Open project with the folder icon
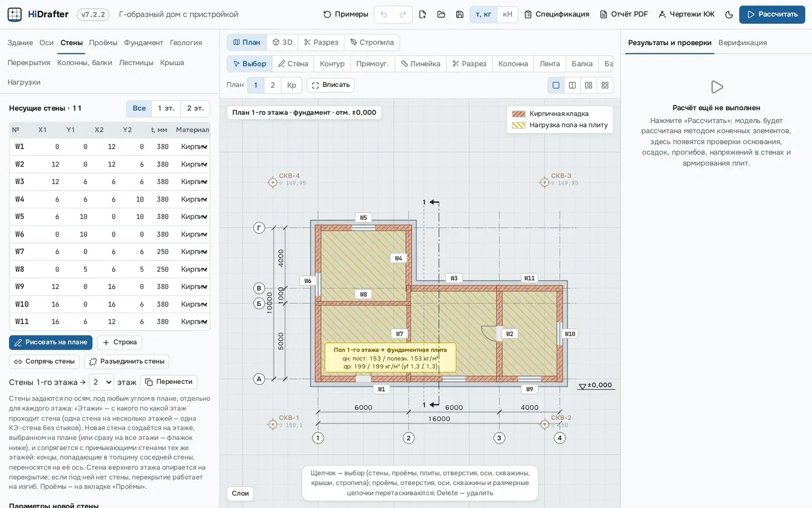The width and height of the screenshot is (812, 508). [441, 15]
